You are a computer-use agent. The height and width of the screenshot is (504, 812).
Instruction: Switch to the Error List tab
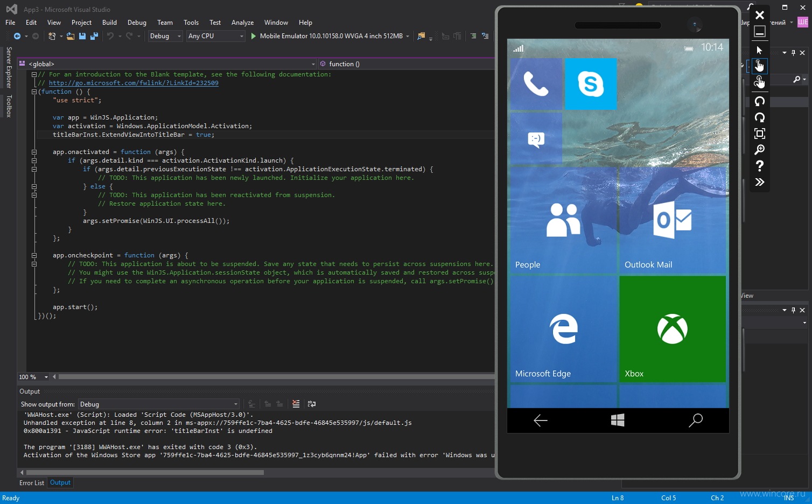32,483
